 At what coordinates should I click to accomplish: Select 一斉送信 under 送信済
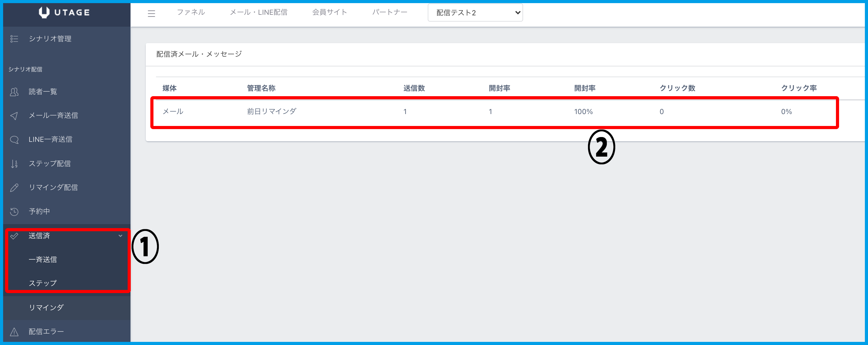(43, 259)
